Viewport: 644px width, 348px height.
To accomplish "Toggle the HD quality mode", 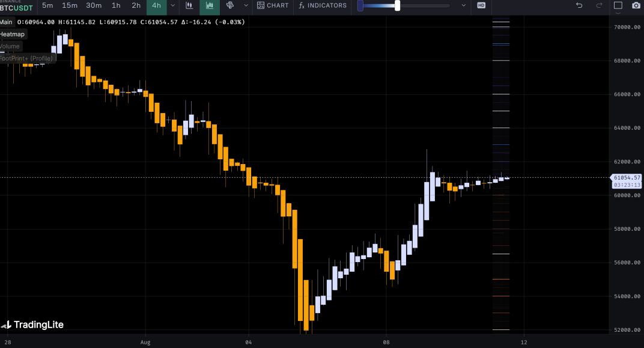I will tap(481, 5).
